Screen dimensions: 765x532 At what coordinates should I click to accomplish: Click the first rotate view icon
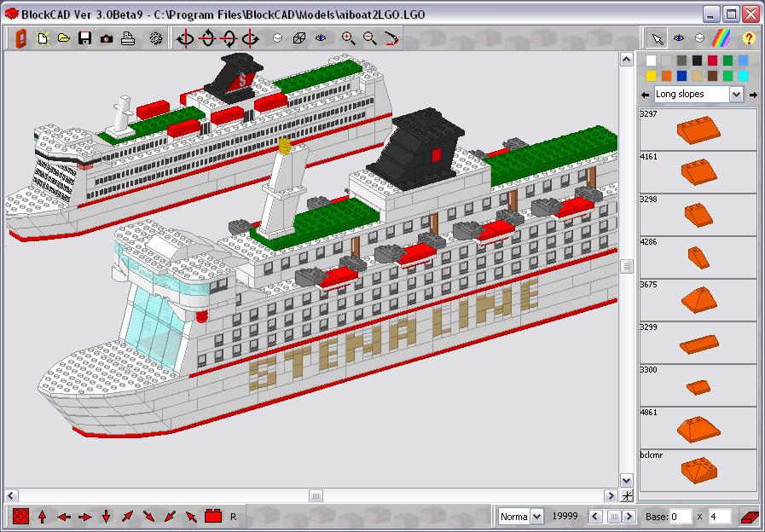pos(185,38)
